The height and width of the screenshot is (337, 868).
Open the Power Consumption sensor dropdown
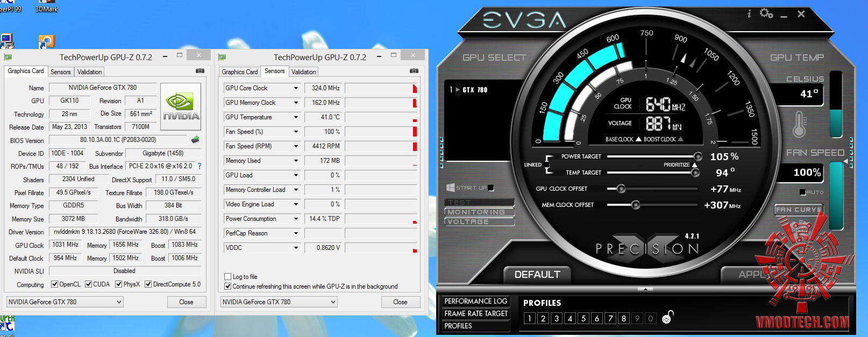(296, 219)
